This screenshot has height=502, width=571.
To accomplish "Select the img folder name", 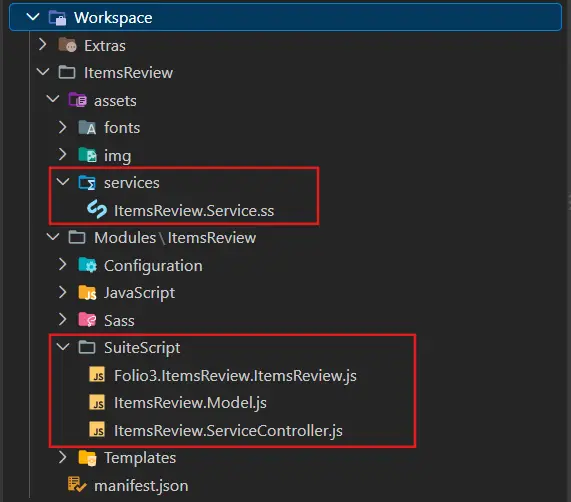I will click(118, 156).
